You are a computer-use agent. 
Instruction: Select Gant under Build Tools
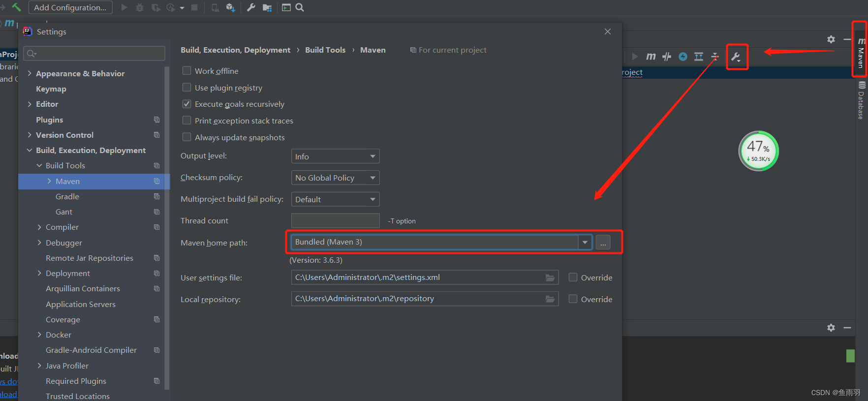[x=64, y=212]
